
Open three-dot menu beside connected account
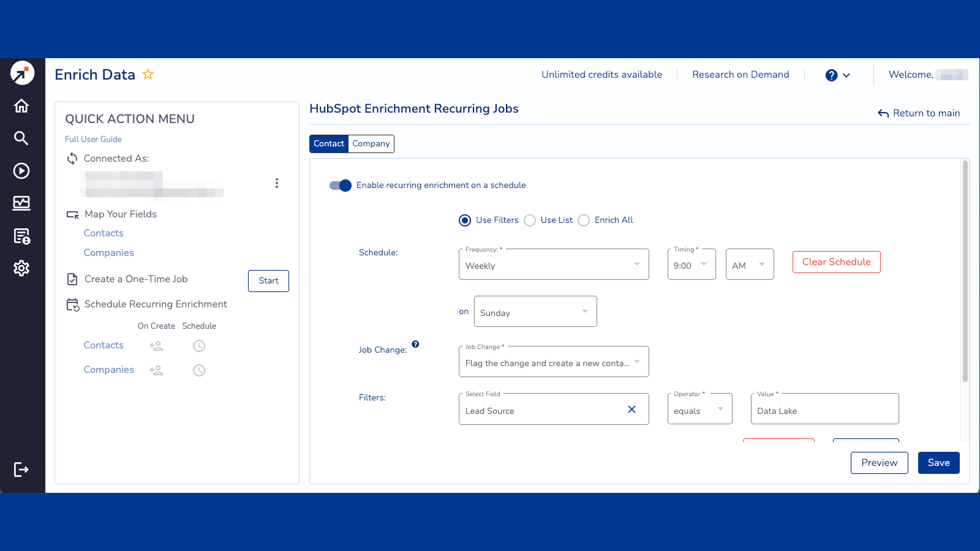pos(277,183)
